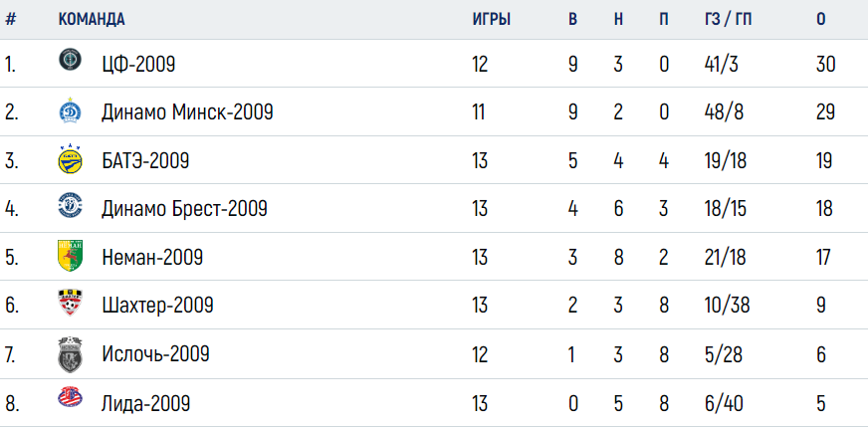Screen dimensions: 868x427
Task: Click the yellow БАТЭ-2009 logo
Action: tap(71, 159)
